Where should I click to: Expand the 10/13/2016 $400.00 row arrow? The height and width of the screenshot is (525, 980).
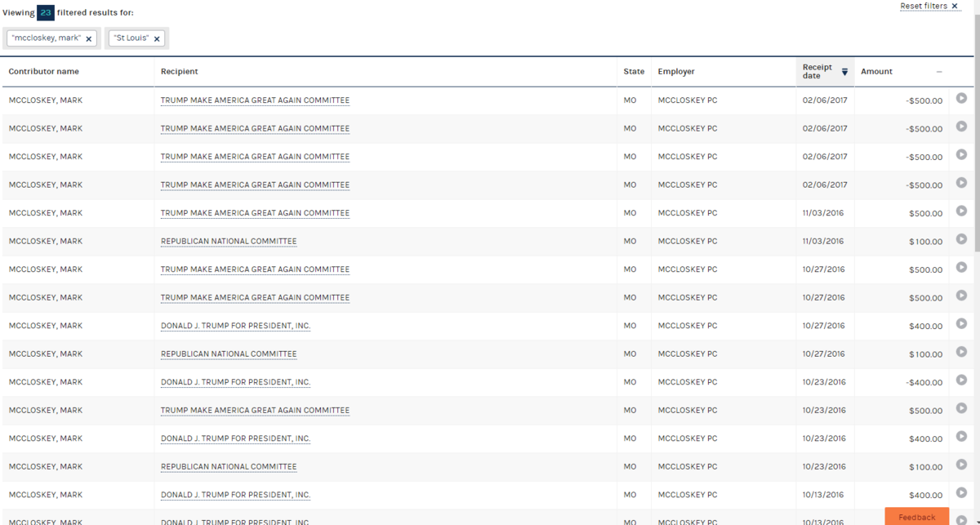coord(961,492)
